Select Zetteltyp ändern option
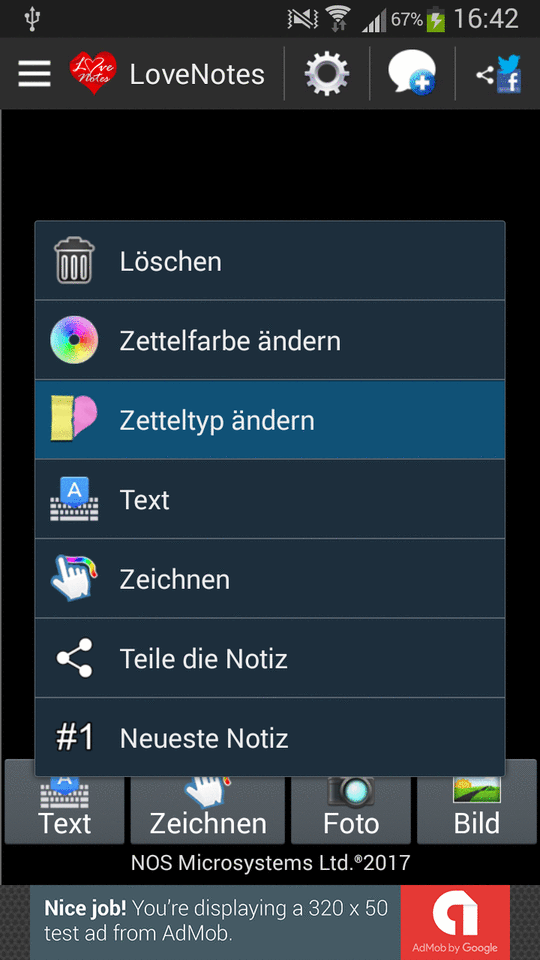 pos(270,419)
